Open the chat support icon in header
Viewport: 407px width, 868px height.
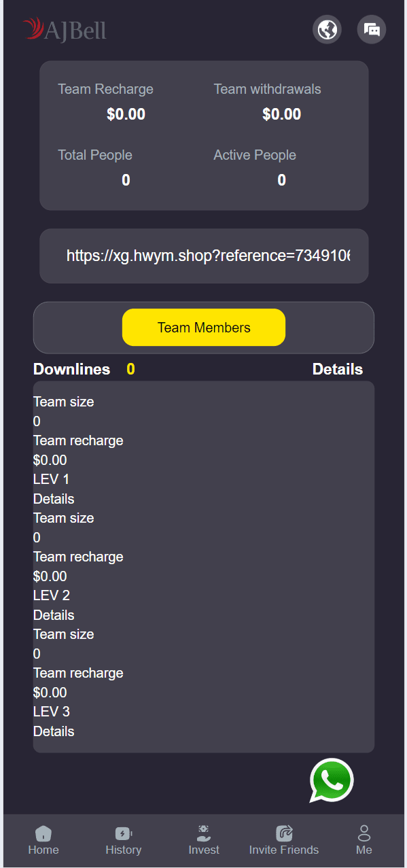point(372,29)
